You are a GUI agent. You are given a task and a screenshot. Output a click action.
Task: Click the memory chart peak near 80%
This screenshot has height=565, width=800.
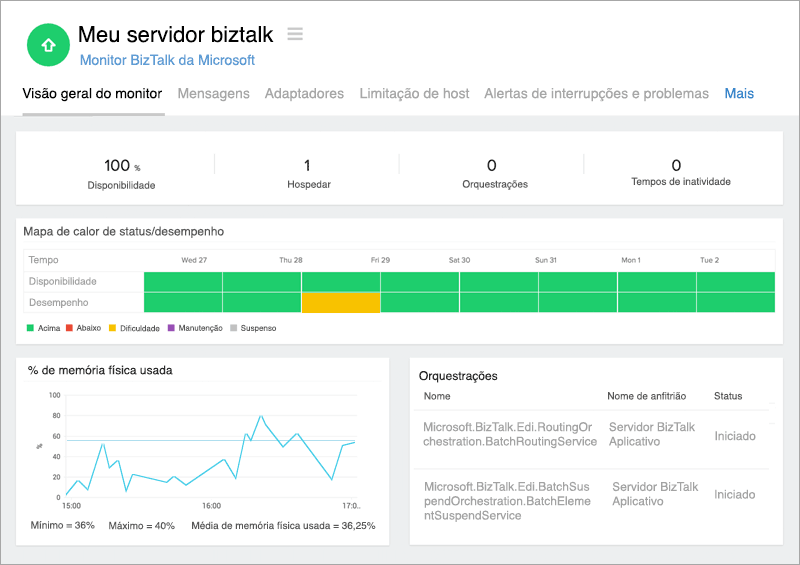click(x=261, y=416)
